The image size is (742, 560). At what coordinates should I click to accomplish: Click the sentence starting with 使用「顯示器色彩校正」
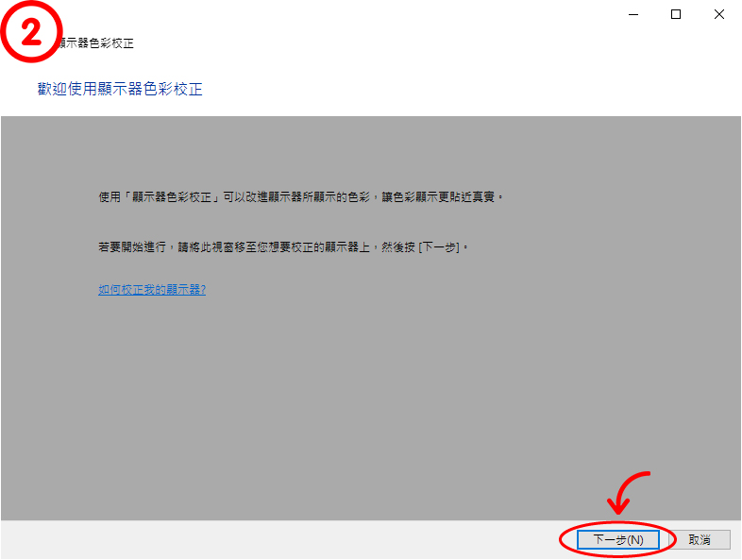pyautogui.click(x=301, y=197)
